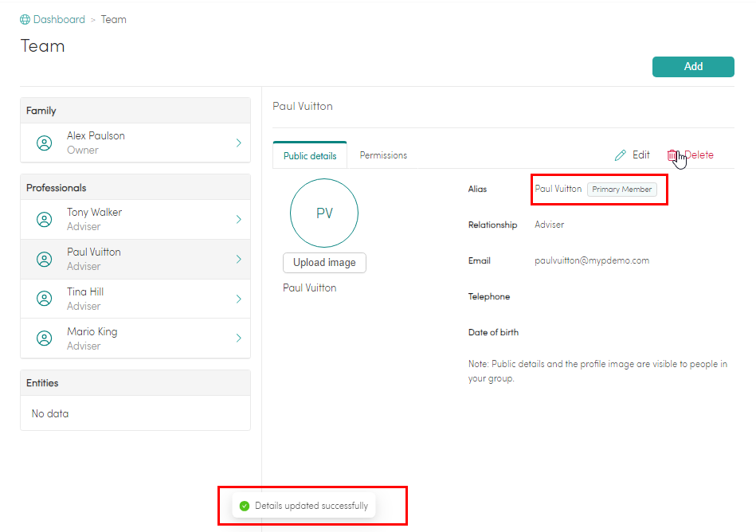Switch to the Permissions tab

click(383, 155)
